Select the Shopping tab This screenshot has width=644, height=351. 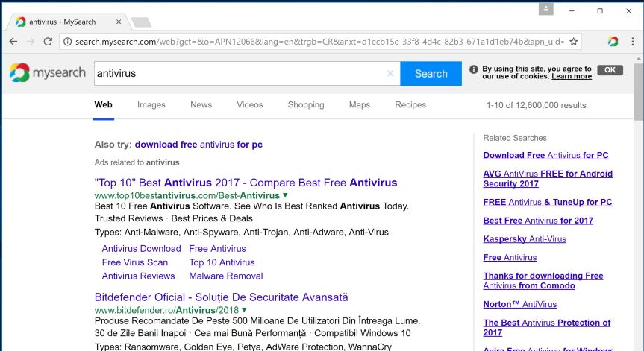(306, 105)
